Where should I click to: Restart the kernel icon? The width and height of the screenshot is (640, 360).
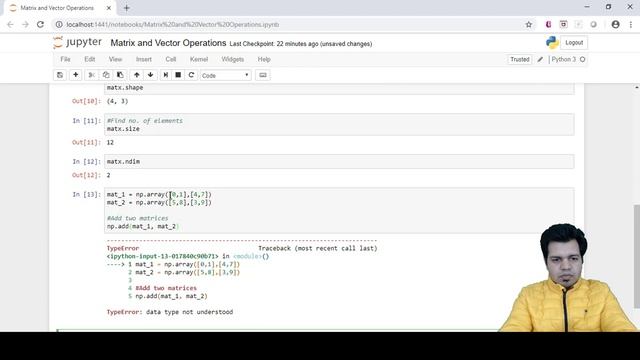click(x=191, y=75)
